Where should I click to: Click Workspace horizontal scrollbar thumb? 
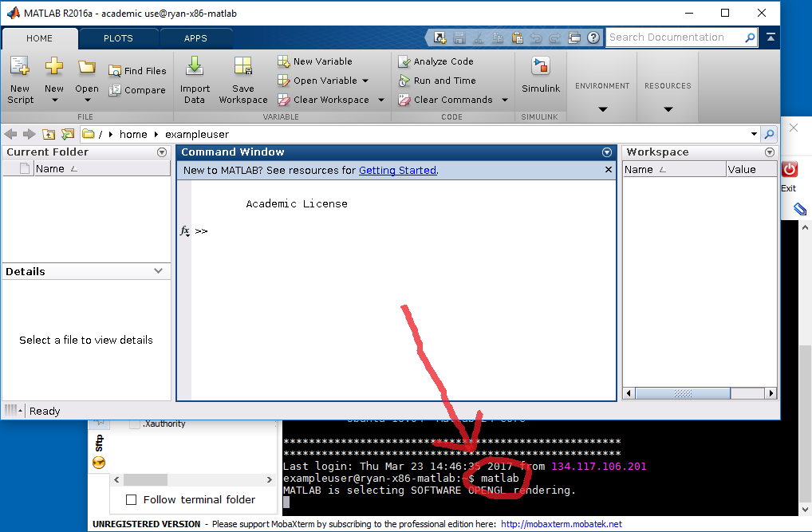(x=683, y=393)
